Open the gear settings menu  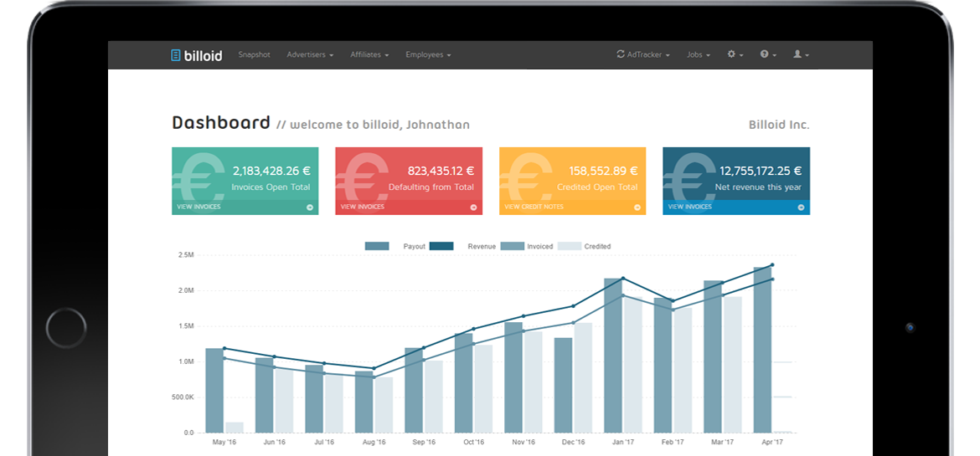pyautogui.click(x=734, y=54)
